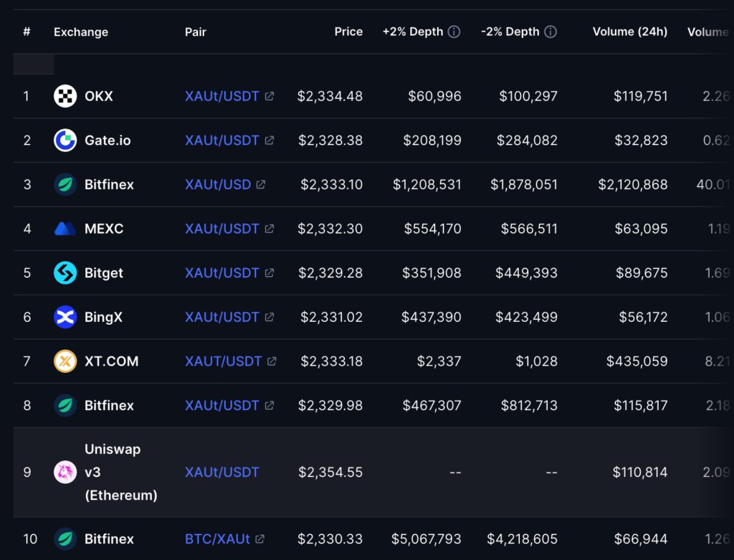Open the BTC/XAUt pair link

pyautogui.click(x=217, y=538)
